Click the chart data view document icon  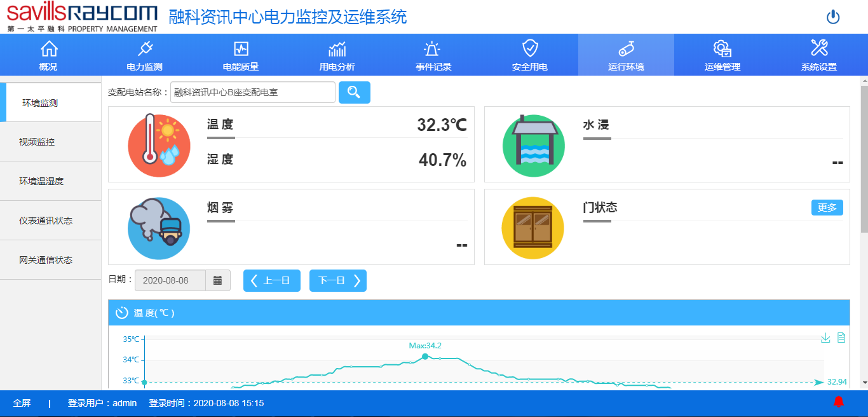click(x=841, y=338)
